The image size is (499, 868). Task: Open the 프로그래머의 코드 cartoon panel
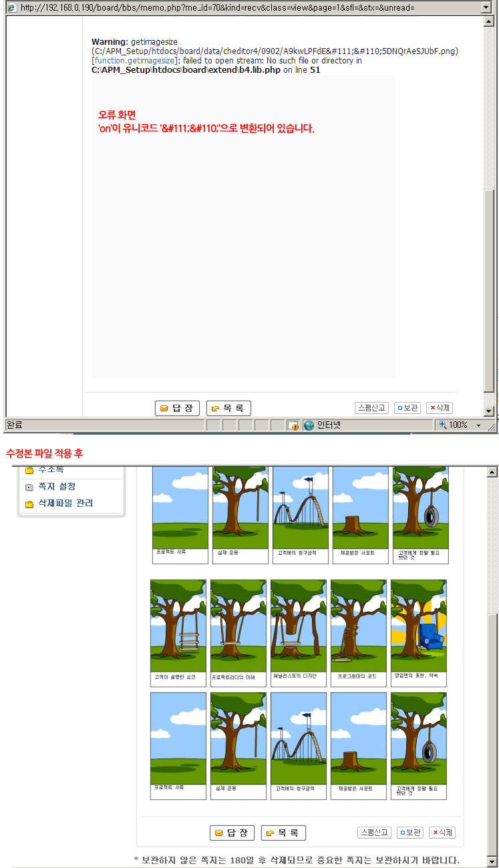coord(359,632)
